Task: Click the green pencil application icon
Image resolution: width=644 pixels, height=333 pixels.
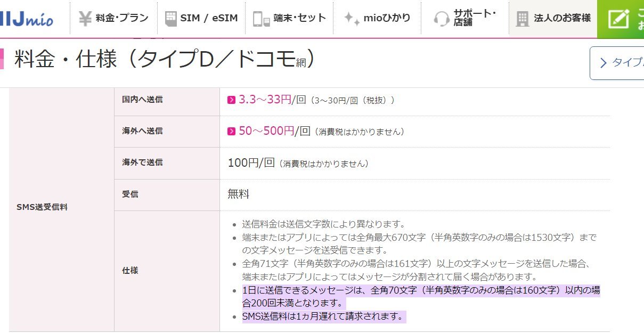Action: pos(618,19)
